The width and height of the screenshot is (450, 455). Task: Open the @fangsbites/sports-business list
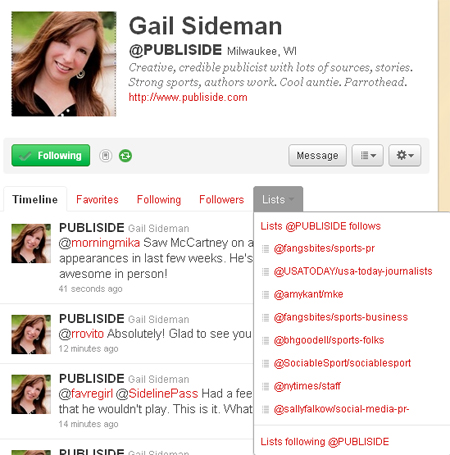click(x=341, y=317)
